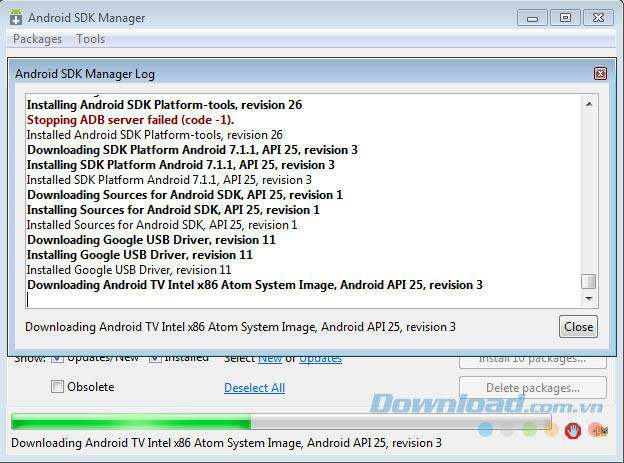This screenshot has height=463, width=624.
Task: Click 'Downloading Google USB Driver, revision 11' log line
Action: 151,240
